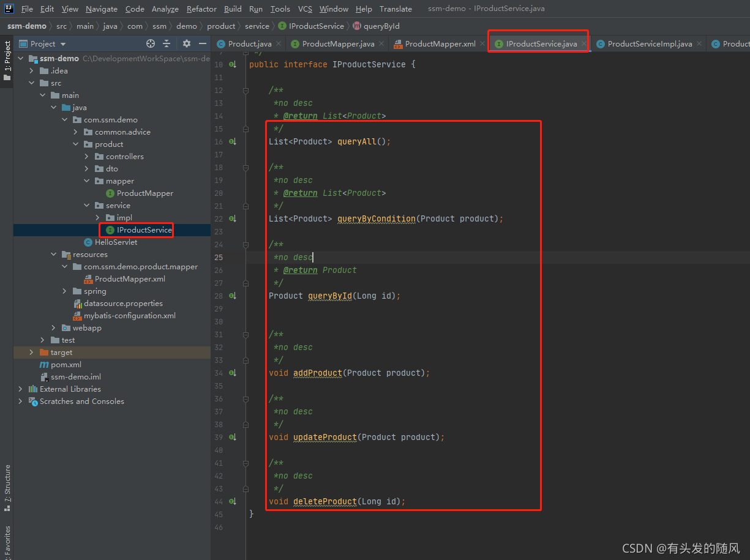Open the Refactor menu
Viewport: 750px width, 560px height.
tap(202, 9)
